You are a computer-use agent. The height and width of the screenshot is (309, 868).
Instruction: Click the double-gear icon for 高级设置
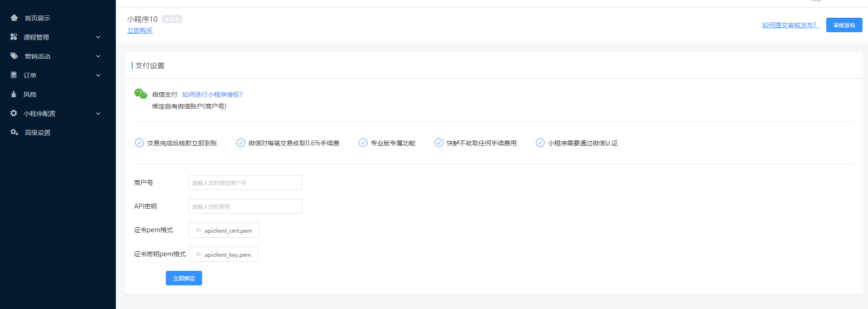14,132
